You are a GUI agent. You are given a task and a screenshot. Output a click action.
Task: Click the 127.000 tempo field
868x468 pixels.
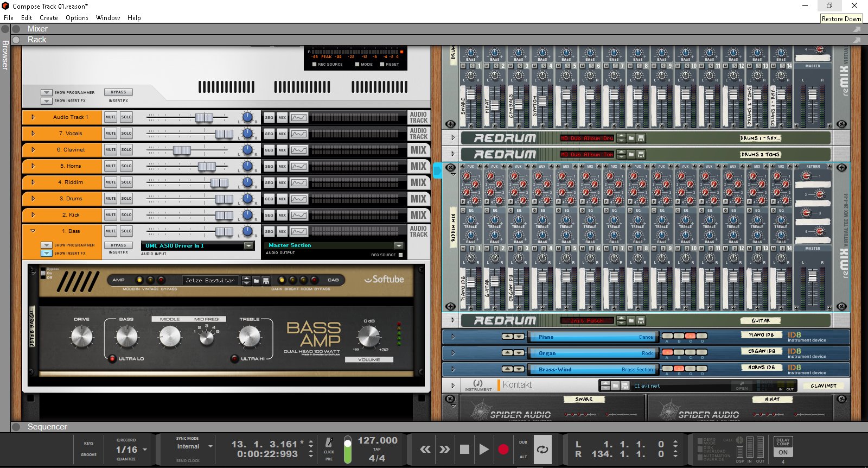377,440
